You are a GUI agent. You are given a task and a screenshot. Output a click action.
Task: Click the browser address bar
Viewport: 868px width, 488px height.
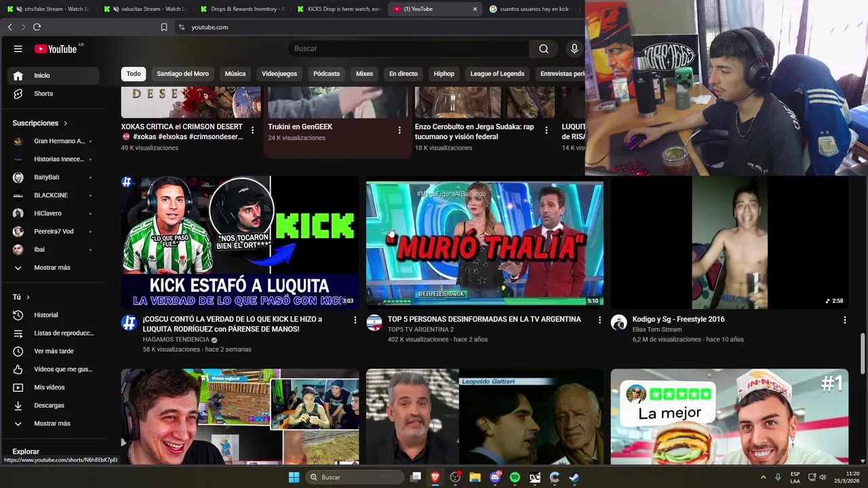click(380, 27)
